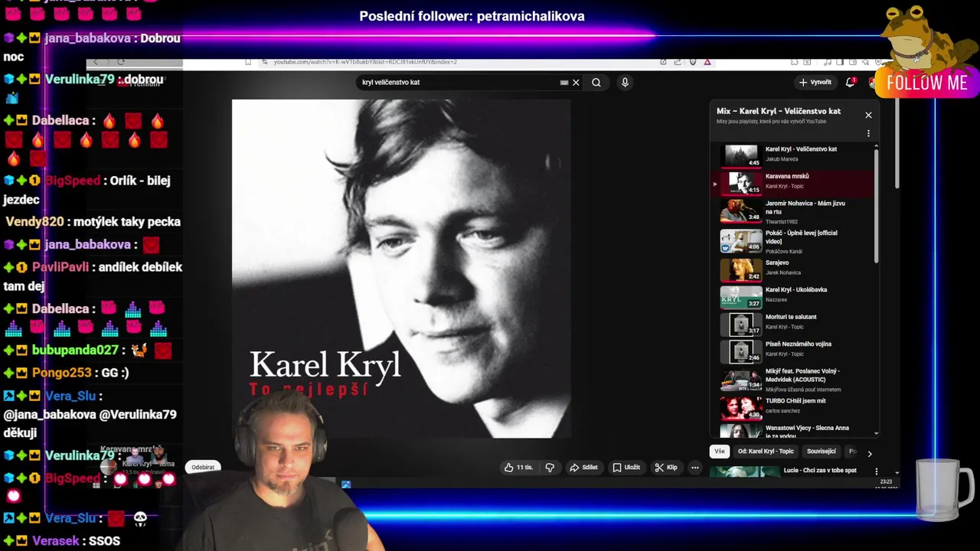
Task: Open the on-screen keyboard in search box
Action: point(564,83)
